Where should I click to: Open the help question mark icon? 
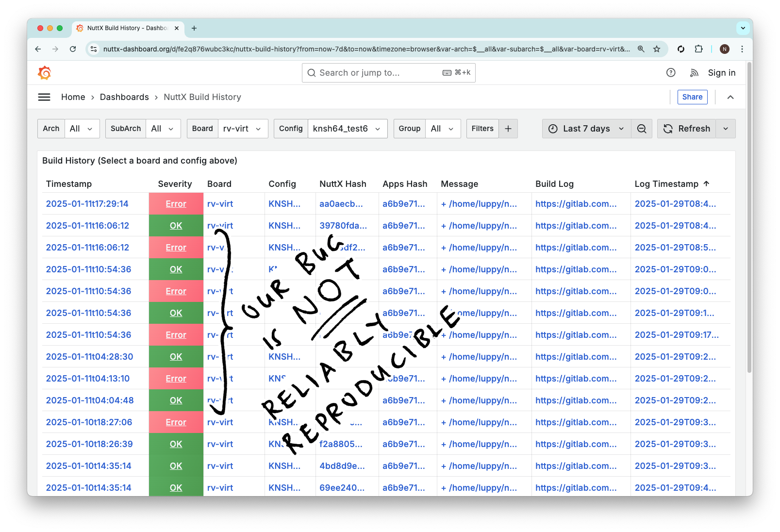[x=671, y=73]
